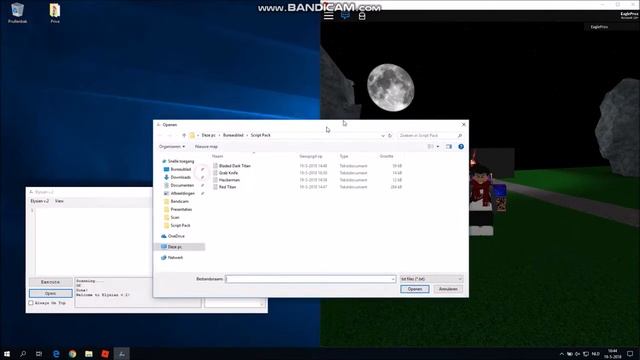Open Bureaublad in the navigation pane
The image size is (640, 360).
tap(180, 169)
